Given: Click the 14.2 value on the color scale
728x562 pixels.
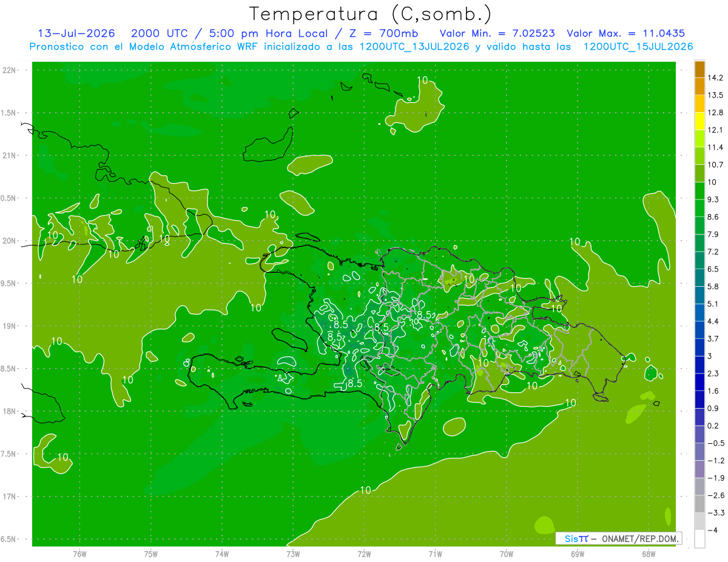Looking at the screenshot, I should (715, 78).
